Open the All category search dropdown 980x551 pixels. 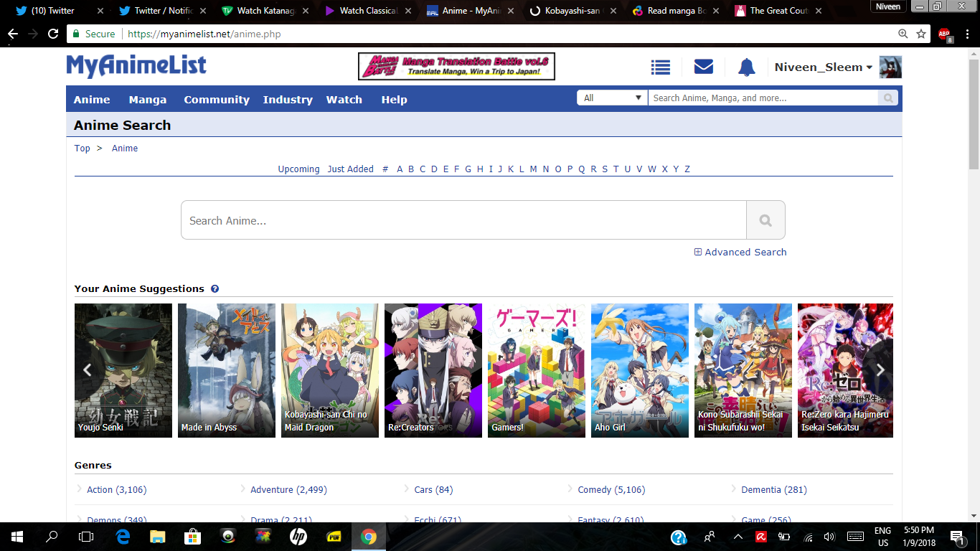[612, 98]
